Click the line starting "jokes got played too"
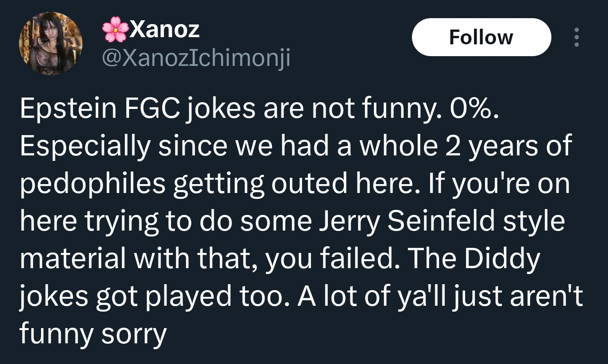The image size is (608, 364). (301, 296)
